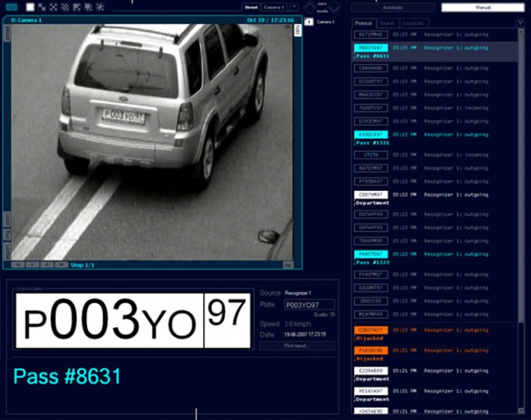Switch to Manual mode

click(x=483, y=7)
